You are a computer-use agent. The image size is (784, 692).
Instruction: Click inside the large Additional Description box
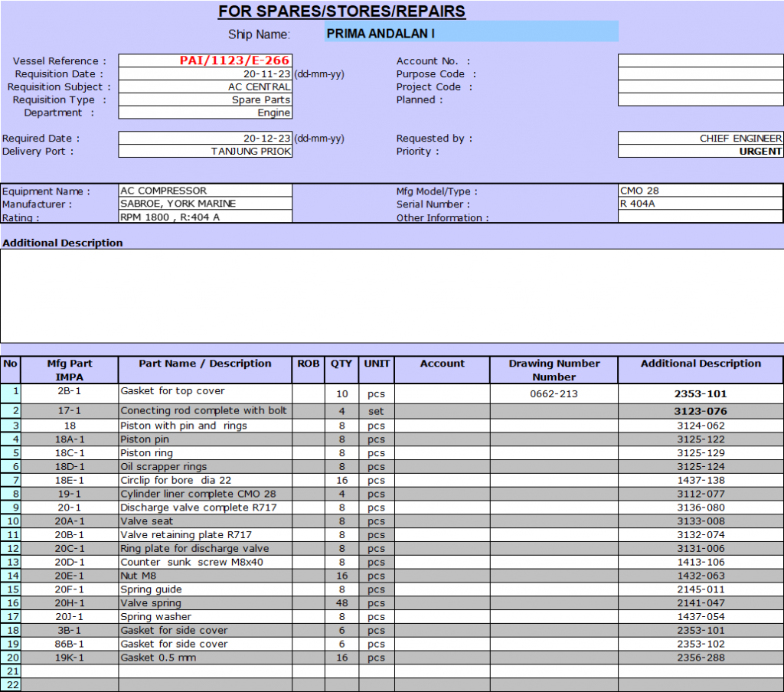(391, 295)
